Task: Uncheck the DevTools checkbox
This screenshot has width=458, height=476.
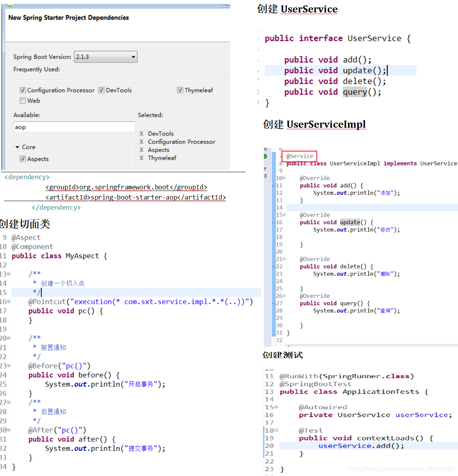Action: pos(101,90)
